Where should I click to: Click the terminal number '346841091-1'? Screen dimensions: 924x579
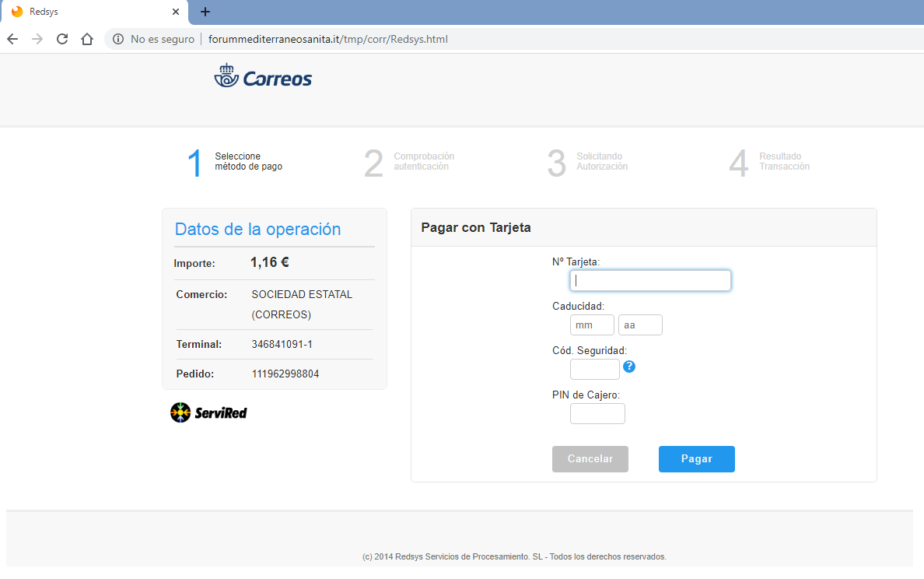tap(282, 344)
